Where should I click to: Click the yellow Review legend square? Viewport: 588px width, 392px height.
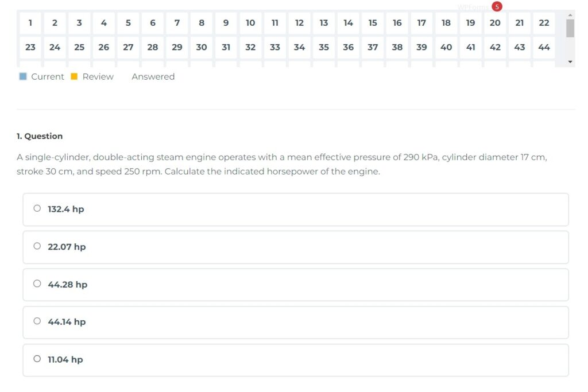click(74, 76)
